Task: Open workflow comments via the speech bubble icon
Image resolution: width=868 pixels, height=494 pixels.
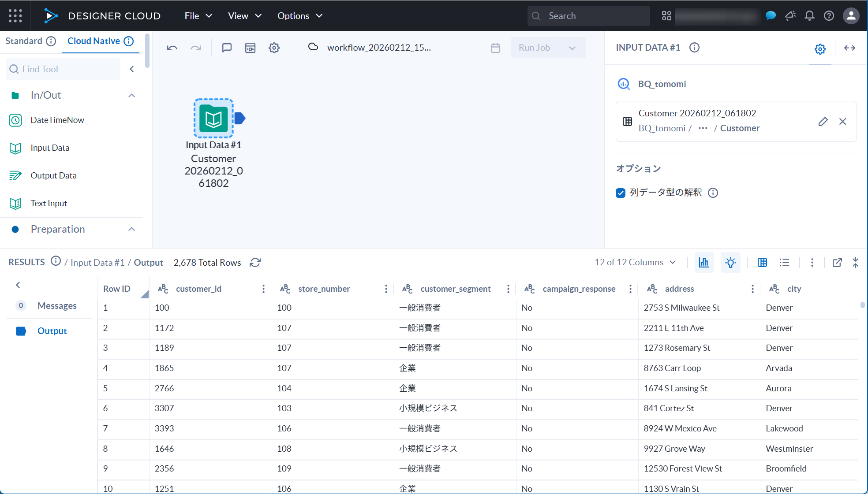Action: (x=227, y=48)
